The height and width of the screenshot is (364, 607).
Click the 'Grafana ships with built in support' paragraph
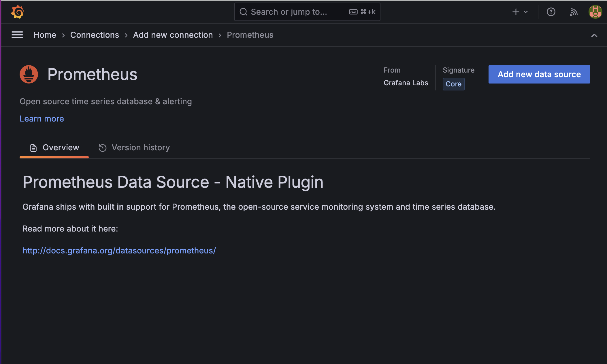coord(259,207)
